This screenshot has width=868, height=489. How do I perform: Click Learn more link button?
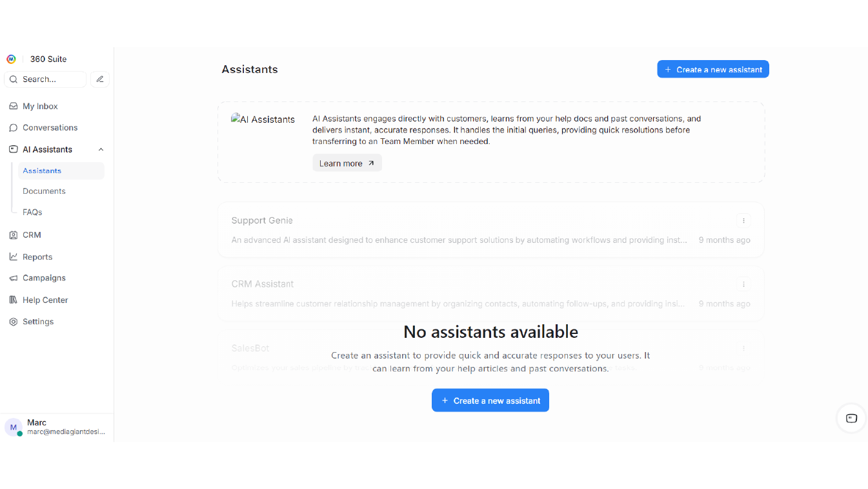347,163
